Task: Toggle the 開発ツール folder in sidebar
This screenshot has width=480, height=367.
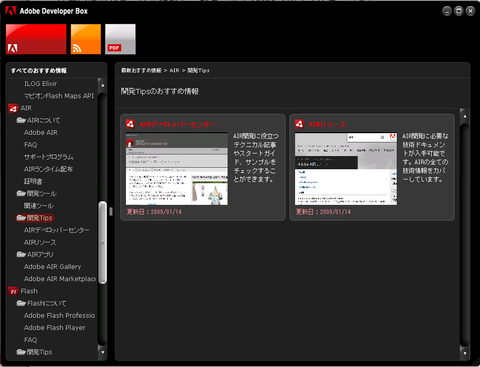Action: point(21,193)
